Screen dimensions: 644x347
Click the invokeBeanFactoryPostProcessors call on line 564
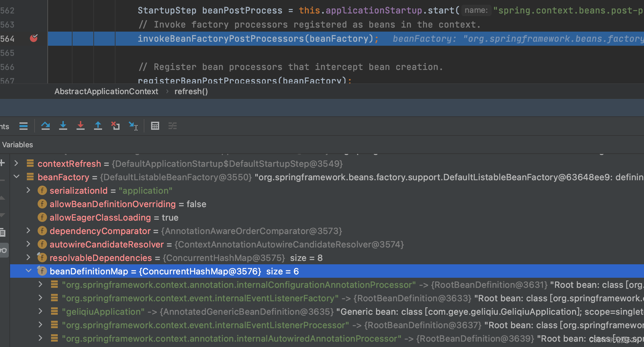pyautogui.click(x=221, y=39)
